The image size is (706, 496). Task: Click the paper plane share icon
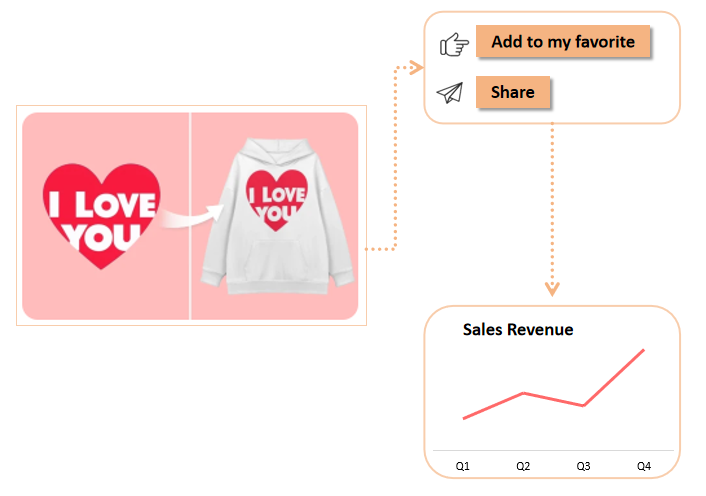tap(451, 93)
